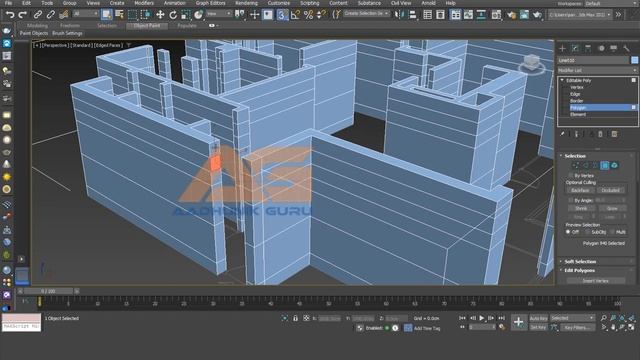Toggle the 3D Snaps icon
640x360 pixels.
pos(282,15)
